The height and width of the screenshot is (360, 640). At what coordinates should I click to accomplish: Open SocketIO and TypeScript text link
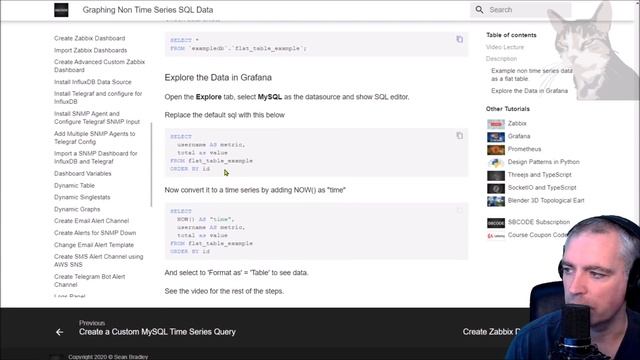(542, 188)
